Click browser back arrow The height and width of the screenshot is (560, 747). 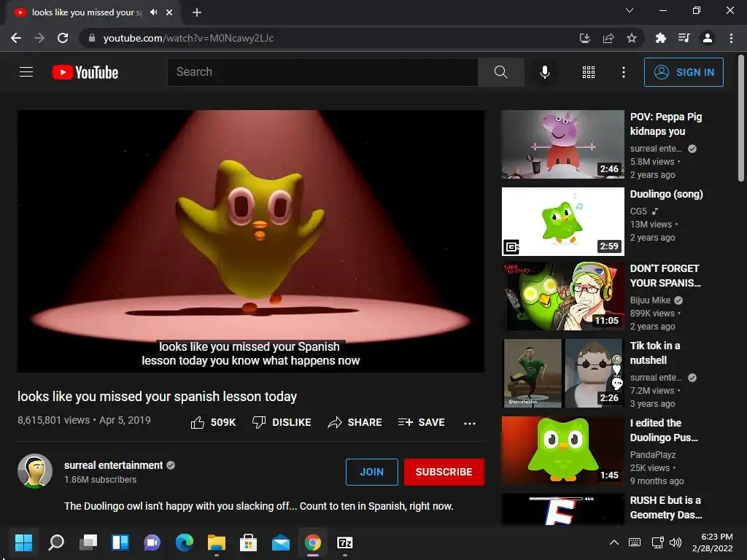(x=16, y=38)
